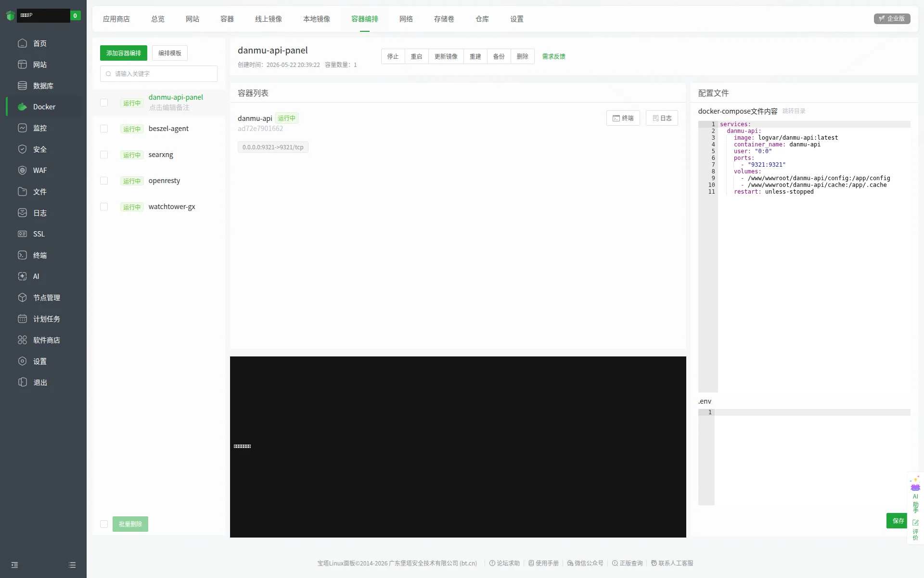Click the 更新镜像 button
This screenshot has height=578, width=924.
pos(446,56)
